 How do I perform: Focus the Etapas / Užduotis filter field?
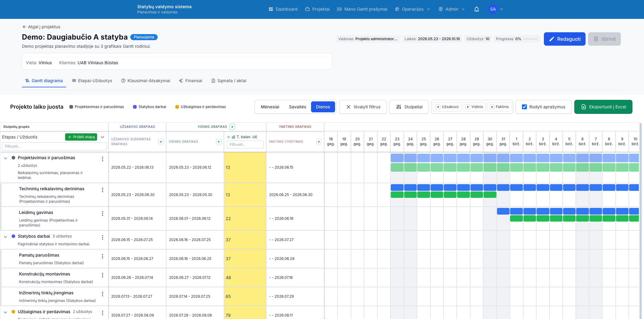point(54,146)
